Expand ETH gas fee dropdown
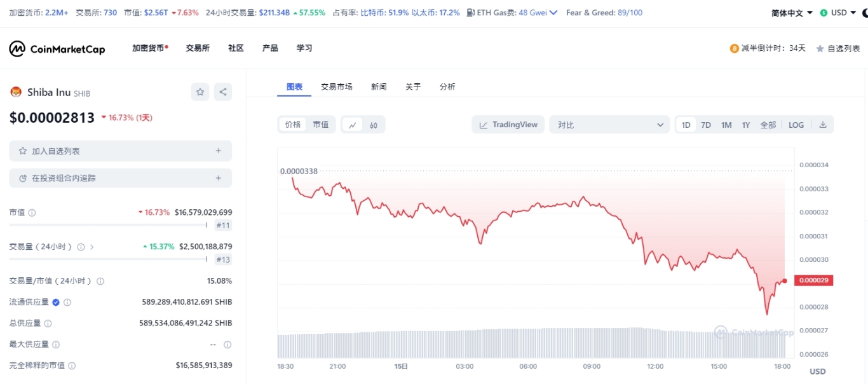Image resolution: width=868 pixels, height=384 pixels. 553,13
